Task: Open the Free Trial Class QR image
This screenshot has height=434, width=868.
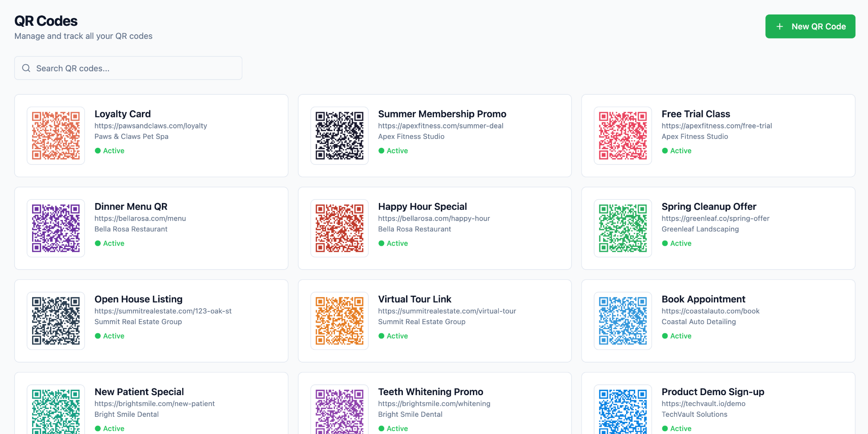Action: [623, 136]
